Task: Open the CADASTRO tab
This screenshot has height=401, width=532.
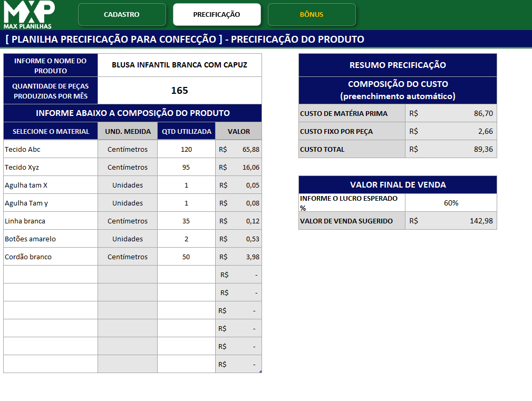Action: [122, 15]
